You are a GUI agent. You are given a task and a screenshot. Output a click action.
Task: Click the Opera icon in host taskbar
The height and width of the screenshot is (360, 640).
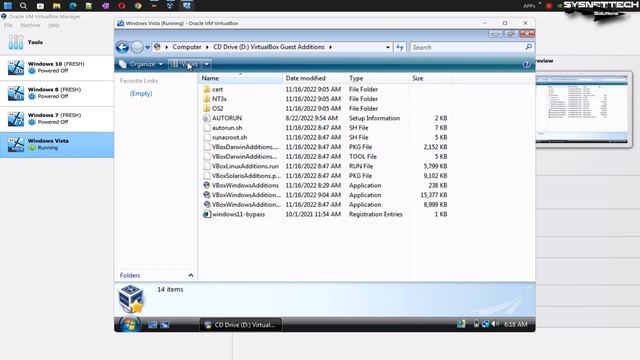(x=122, y=6)
